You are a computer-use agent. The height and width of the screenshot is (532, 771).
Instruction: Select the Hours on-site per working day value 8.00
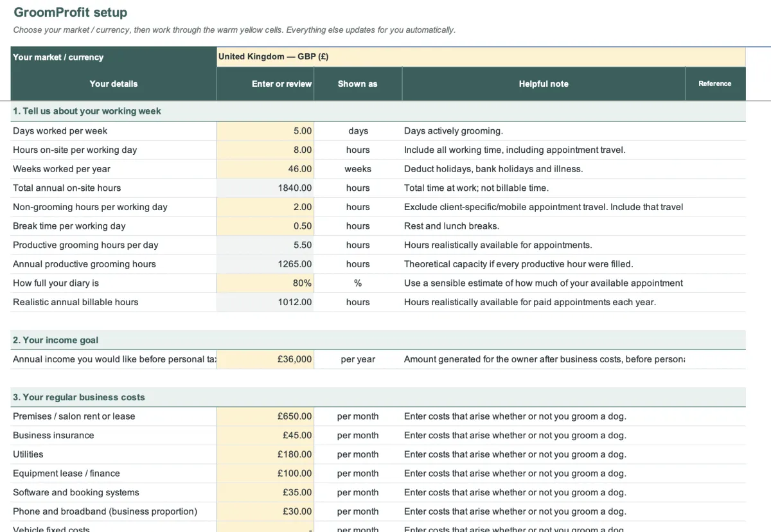click(x=265, y=150)
